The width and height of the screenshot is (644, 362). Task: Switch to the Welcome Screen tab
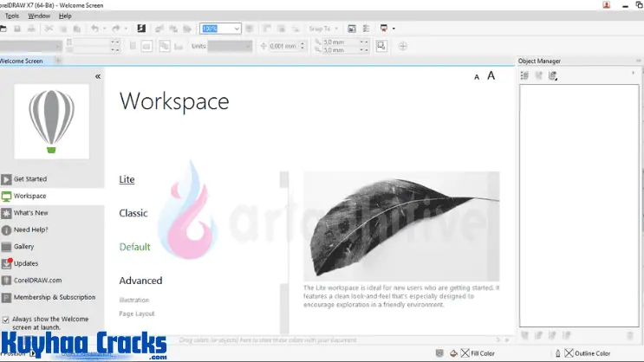pyautogui.click(x=22, y=61)
